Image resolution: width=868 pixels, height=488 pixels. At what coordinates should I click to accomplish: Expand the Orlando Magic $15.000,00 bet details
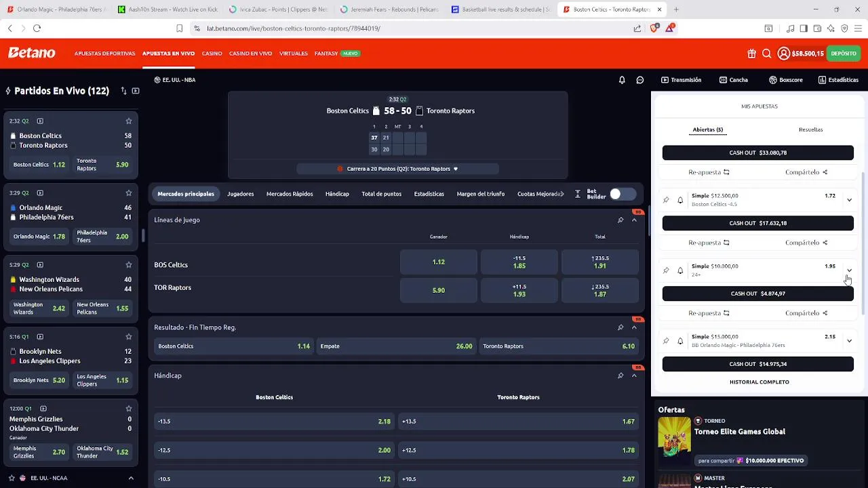[x=849, y=341]
